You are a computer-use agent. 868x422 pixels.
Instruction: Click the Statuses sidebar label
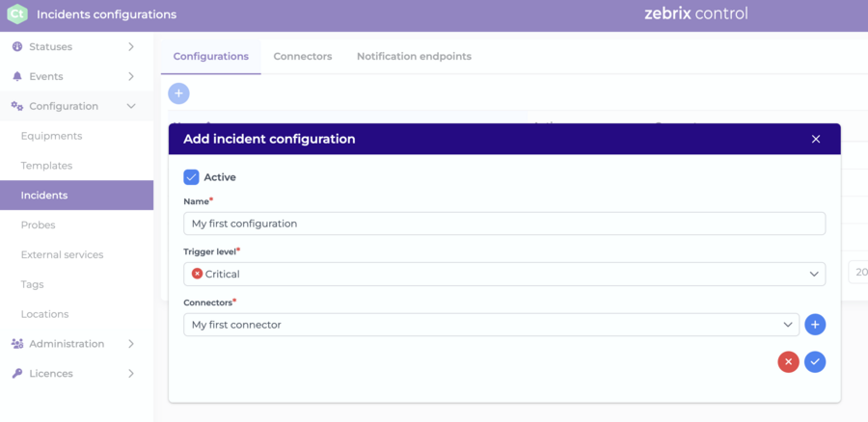click(x=51, y=46)
